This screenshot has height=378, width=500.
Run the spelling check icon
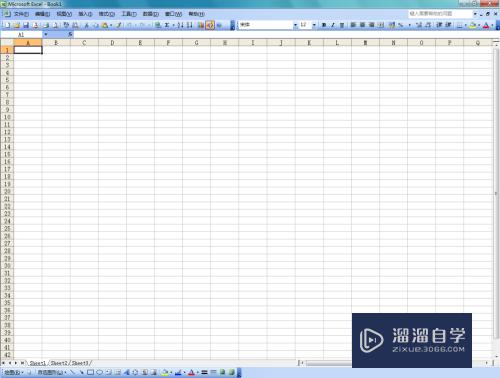[66, 25]
